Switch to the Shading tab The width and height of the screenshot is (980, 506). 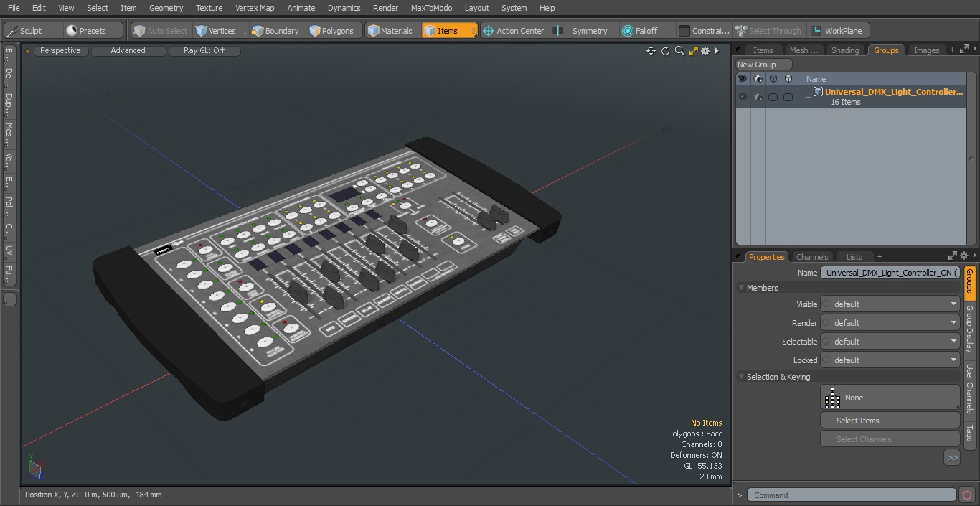844,50
